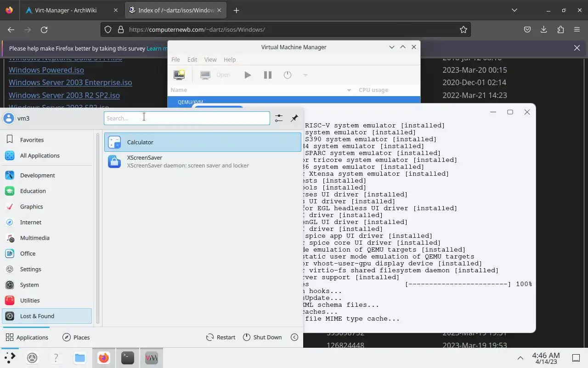Open the file manager from taskbar
Viewport: 588px width, 368px height.
pyautogui.click(x=80, y=358)
